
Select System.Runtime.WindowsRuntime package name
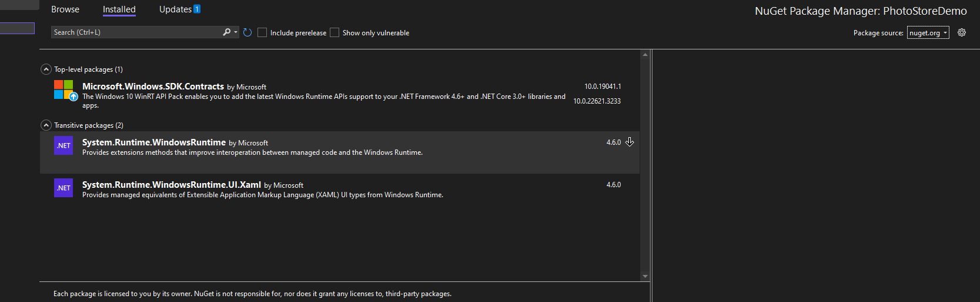154,142
